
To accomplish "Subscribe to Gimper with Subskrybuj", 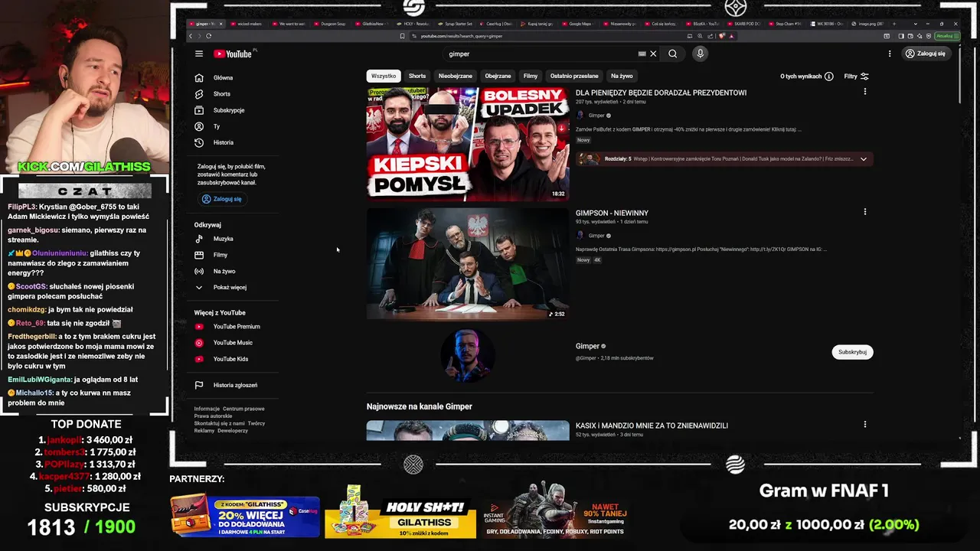I will point(852,352).
